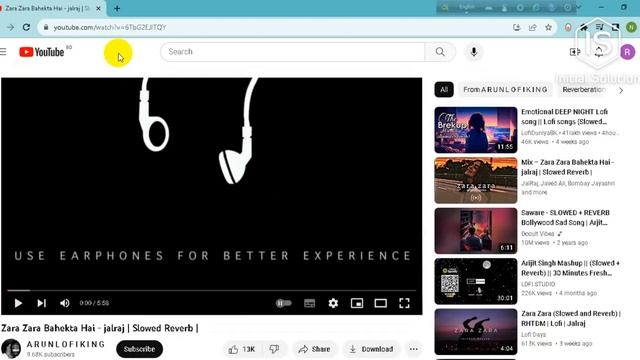Open the YouTube hamburger guide menu
This screenshot has width=640, height=360.
pos(3,52)
